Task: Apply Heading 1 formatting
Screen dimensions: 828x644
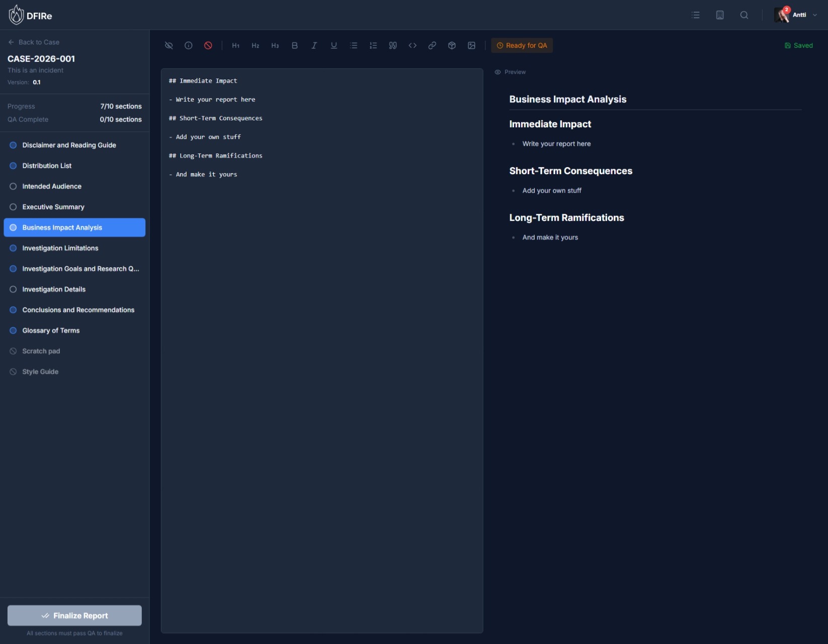Action: click(235, 45)
